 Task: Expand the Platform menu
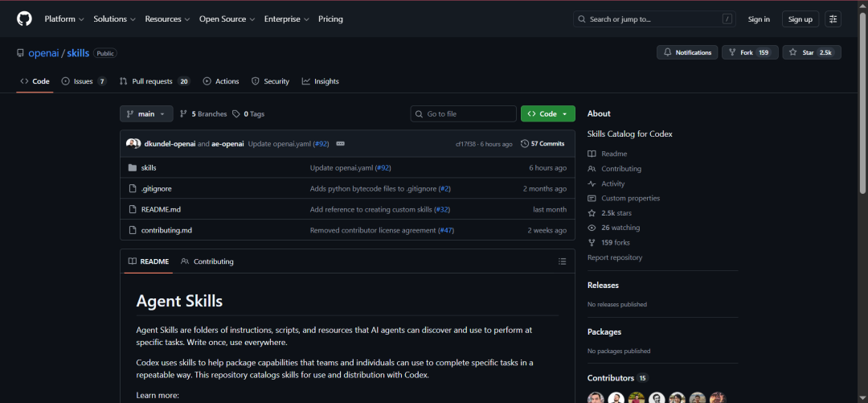pos(64,19)
